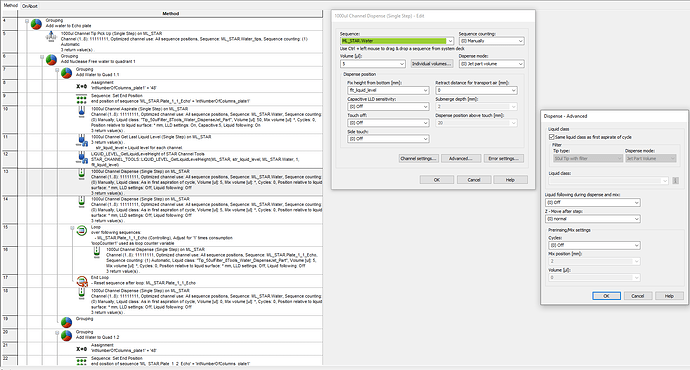This screenshot has height=370, width=690.
Task: Collapse the Loop step in row 15
Action: [x=72, y=228]
